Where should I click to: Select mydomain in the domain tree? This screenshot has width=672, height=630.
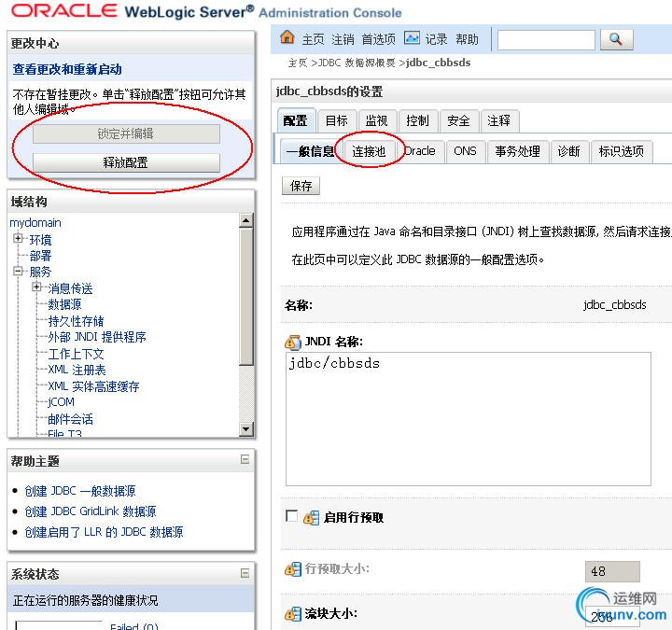(35, 223)
